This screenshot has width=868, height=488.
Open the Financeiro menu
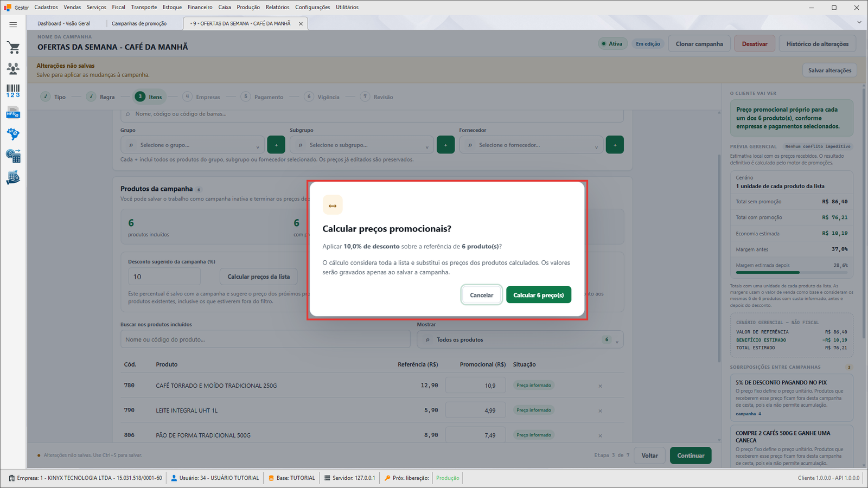point(200,7)
